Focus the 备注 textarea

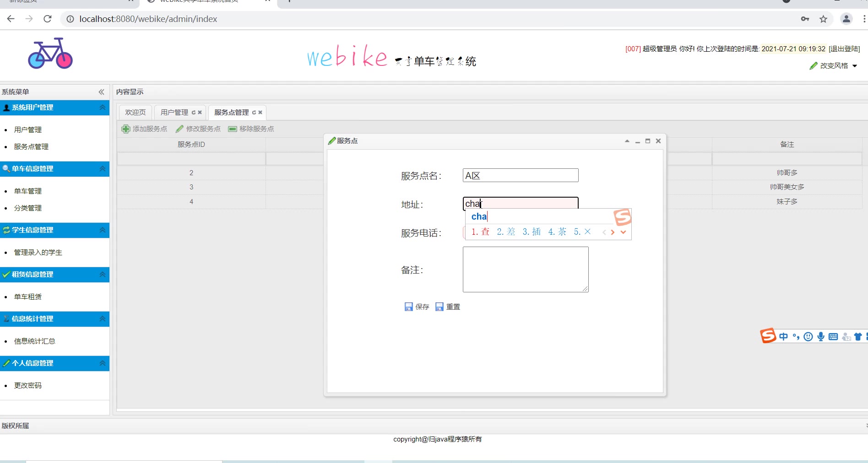point(526,269)
